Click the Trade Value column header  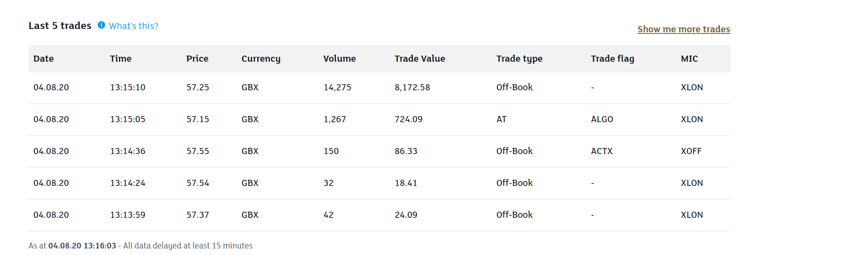click(420, 59)
